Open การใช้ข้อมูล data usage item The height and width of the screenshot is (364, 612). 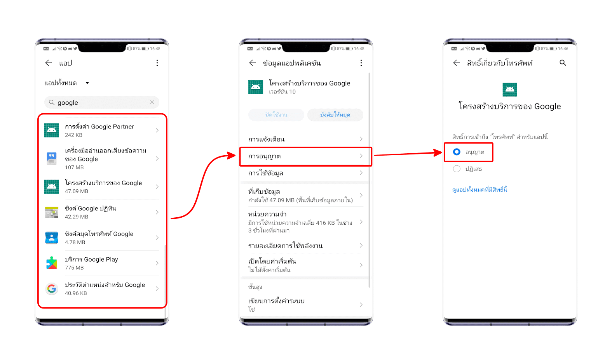pos(306,173)
